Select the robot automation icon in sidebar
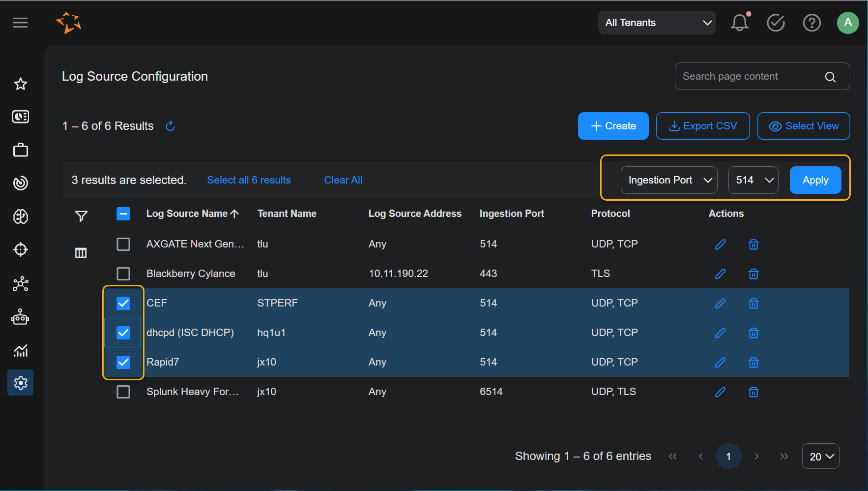Viewport: 868px width, 491px height. pyautogui.click(x=20, y=317)
